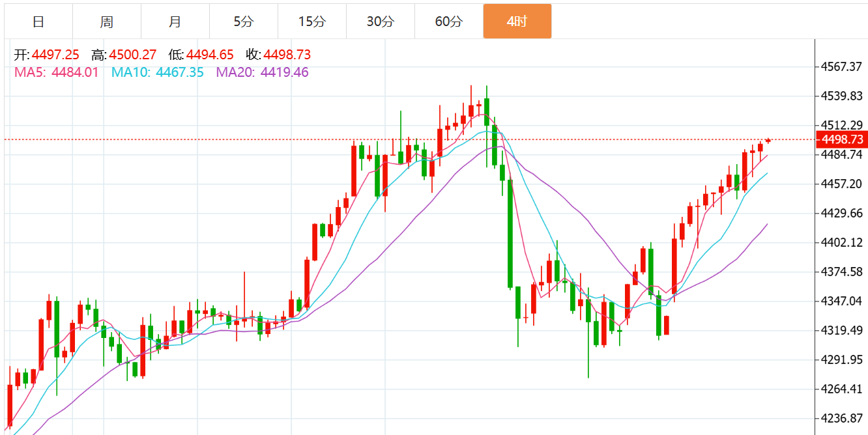Image resolution: width=868 pixels, height=435 pixels.
Task: Click the 4512.29 price axis label
Action: point(842,124)
